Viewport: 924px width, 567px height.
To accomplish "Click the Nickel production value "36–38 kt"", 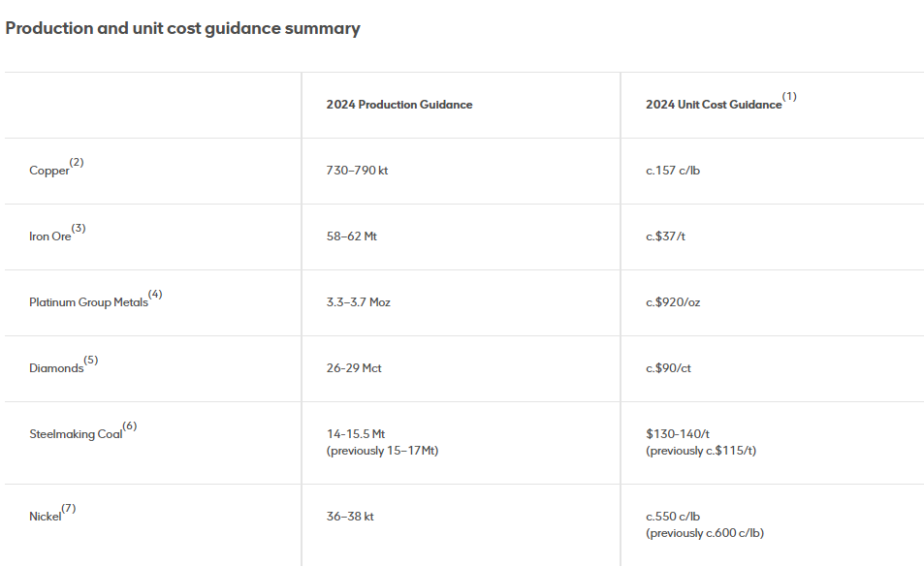I will pos(350,517).
